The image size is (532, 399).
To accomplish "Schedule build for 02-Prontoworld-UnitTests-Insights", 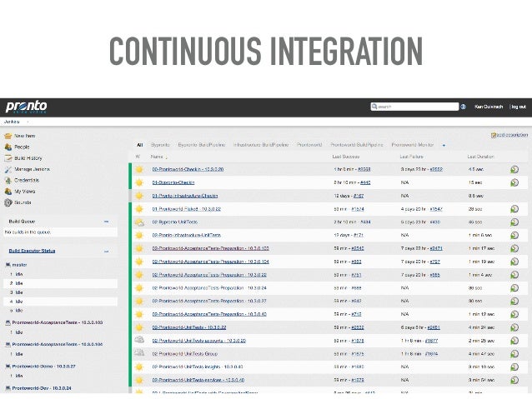I will (514, 367).
